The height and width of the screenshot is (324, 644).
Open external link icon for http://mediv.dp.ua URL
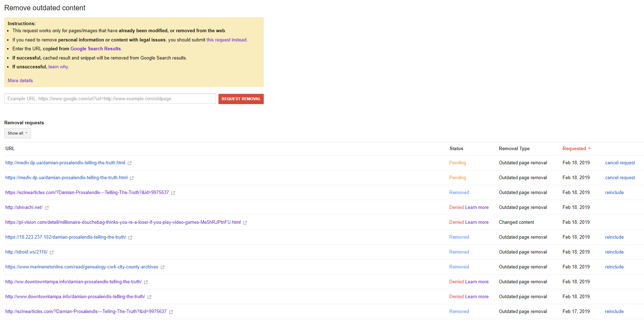tap(130, 163)
